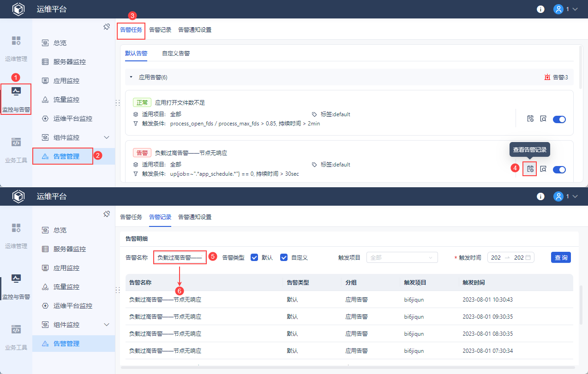Open 总览 in the 告警记录 page menu
Viewport: 588px width, 374px height.
point(74,230)
